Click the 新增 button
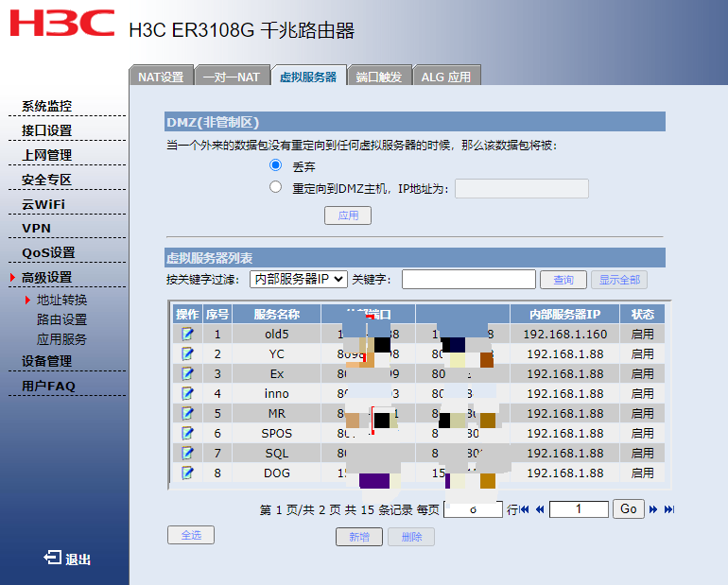Screen dimensions: 728x585 click(x=359, y=537)
